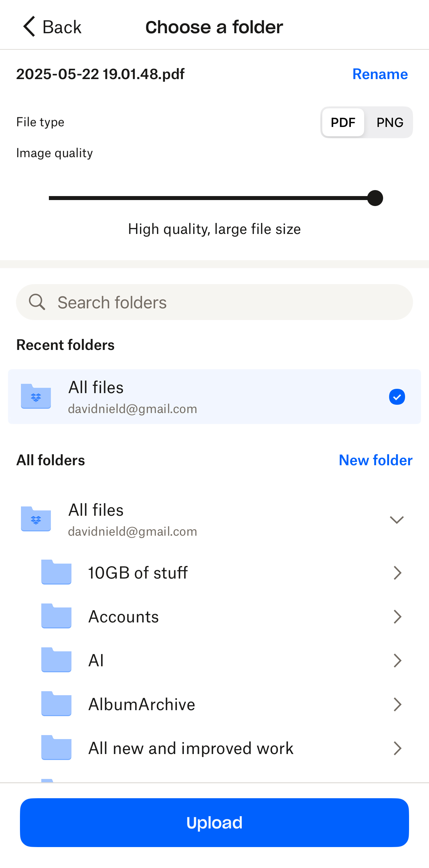Click the folder icon beside AI
Viewport: 429px width, 868px height.
pyautogui.click(x=56, y=660)
